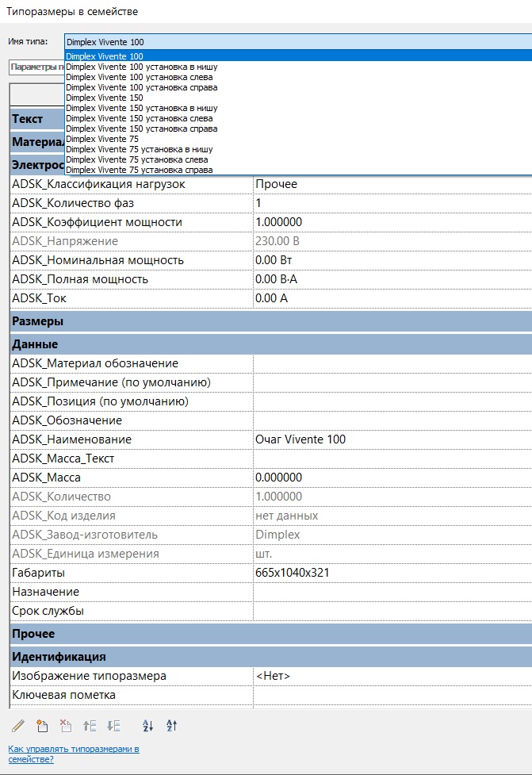This screenshot has width=532, height=775.
Task: Select the 'ADSK_Ток' parameter name
Action: point(39,298)
